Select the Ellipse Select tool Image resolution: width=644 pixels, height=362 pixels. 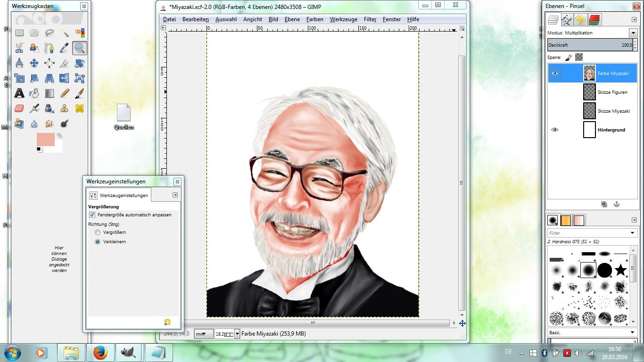pyautogui.click(x=34, y=33)
